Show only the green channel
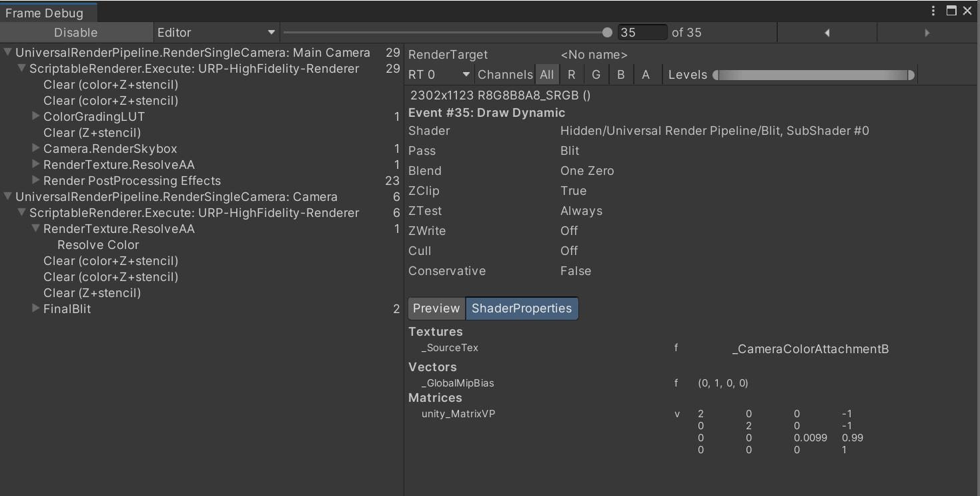 (x=596, y=74)
